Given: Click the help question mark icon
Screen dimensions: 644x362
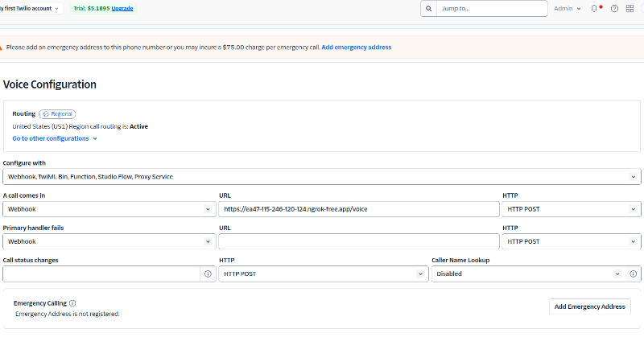Looking at the screenshot, I should [x=614, y=9].
